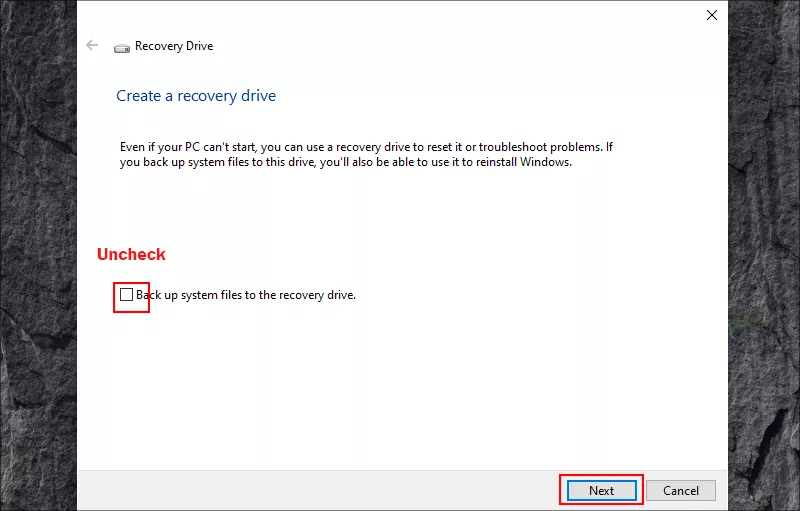Screen dimensions: 800x511
Task: Click the paragraph starting 'Even if your PC can't start'
Action: point(366,155)
